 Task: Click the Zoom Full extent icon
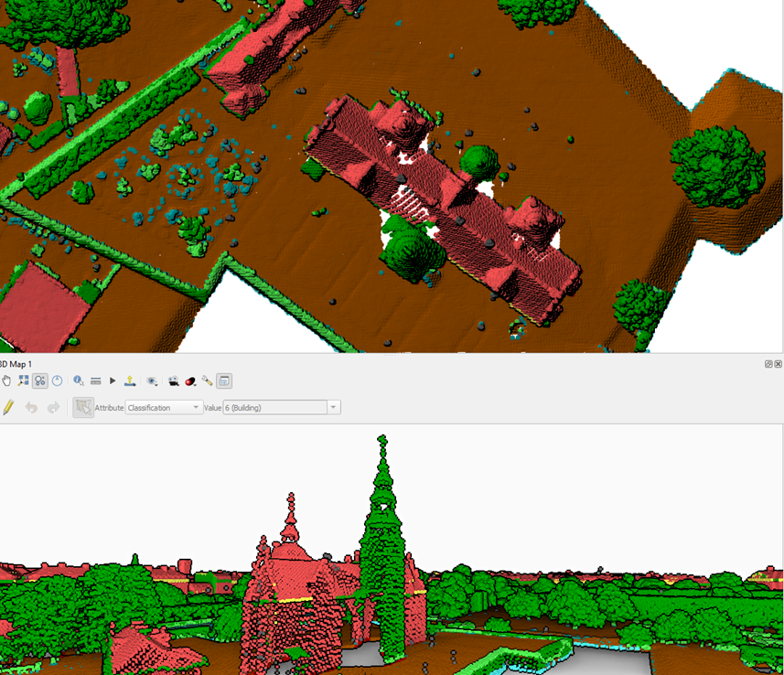pos(24,381)
